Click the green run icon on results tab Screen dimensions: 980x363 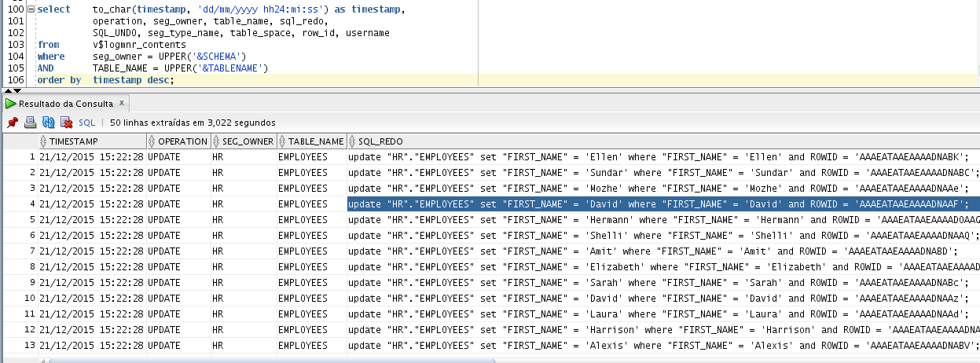[x=10, y=103]
